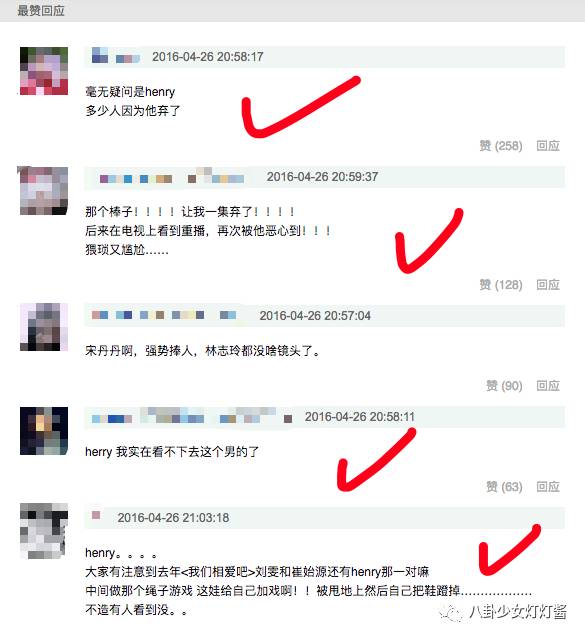
Task: Open avatar of the 20:59:37 commenter
Action: click(44, 191)
